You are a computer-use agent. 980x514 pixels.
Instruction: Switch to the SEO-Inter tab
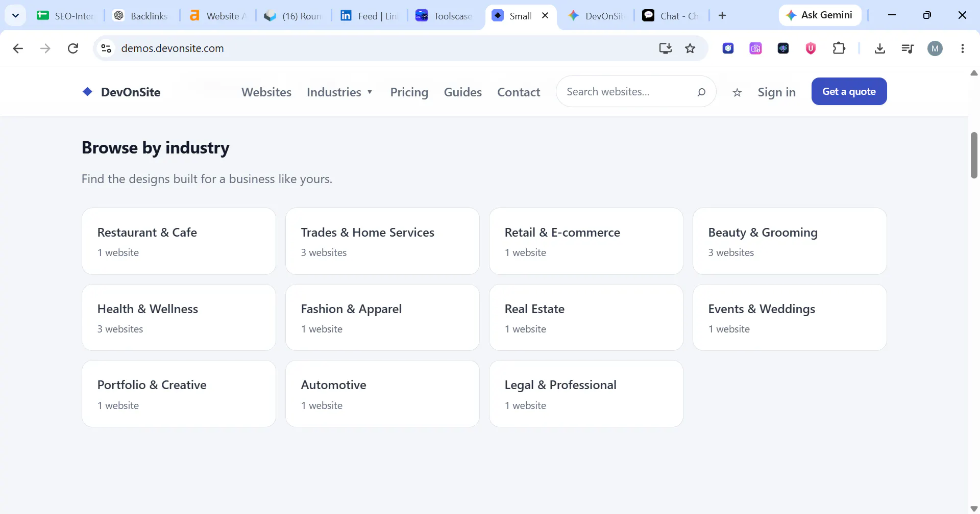(66, 16)
